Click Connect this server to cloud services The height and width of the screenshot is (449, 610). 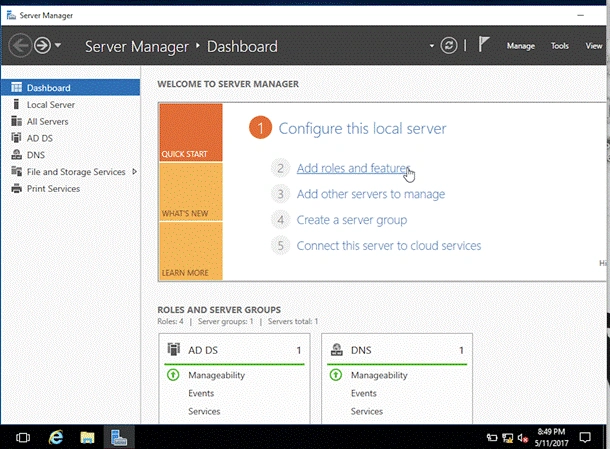[x=389, y=246]
